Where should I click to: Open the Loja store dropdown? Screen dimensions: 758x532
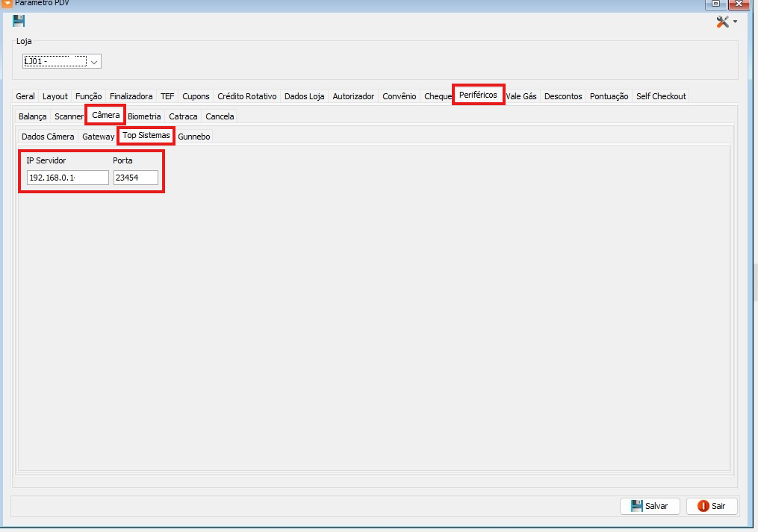click(x=95, y=62)
